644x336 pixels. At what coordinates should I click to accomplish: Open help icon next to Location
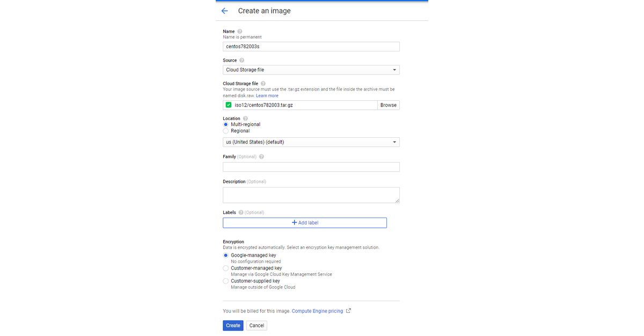coord(245,118)
